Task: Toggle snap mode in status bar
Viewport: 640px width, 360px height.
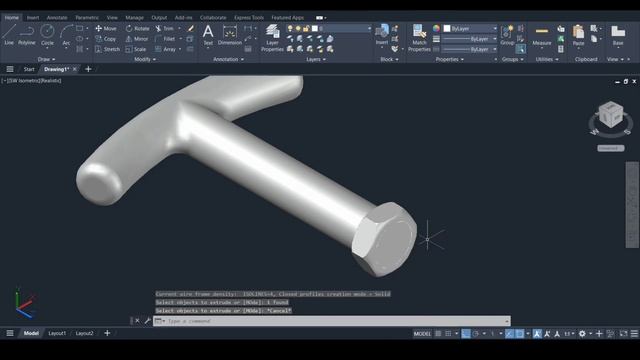Action: (x=448, y=333)
